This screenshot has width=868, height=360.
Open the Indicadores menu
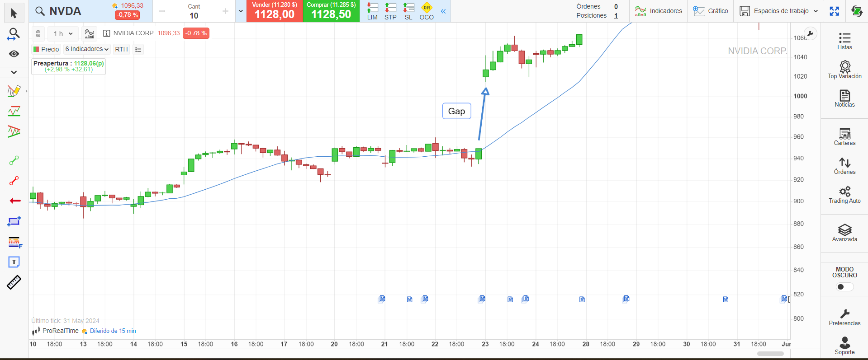658,11
